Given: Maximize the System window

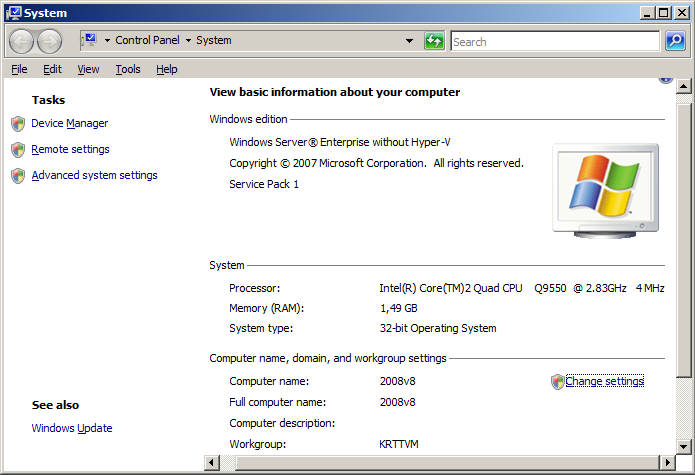Looking at the screenshot, I should (664, 13).
